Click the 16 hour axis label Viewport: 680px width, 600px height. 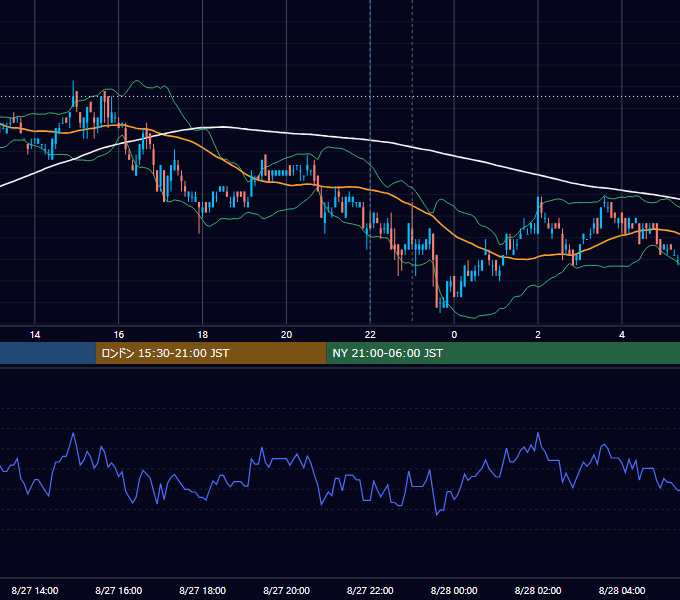pyautogui.click(x=118, y=335)
